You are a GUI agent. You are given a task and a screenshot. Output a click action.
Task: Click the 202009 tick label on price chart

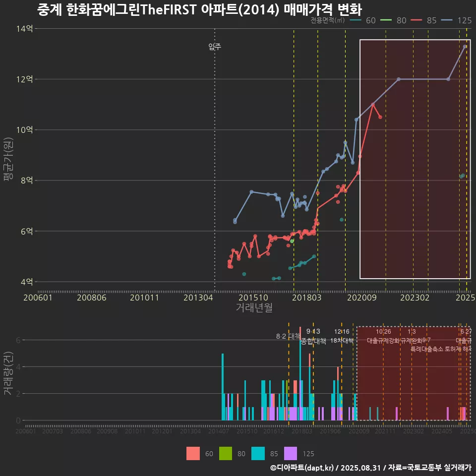(361, 297)
